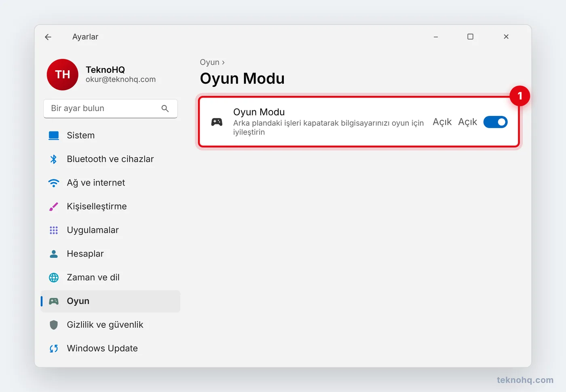Viewport: 566px width, 392px height.
Task: Open Bluetooth ve cihazlar section
Action: pyautogui.click(x=110, y=159)
